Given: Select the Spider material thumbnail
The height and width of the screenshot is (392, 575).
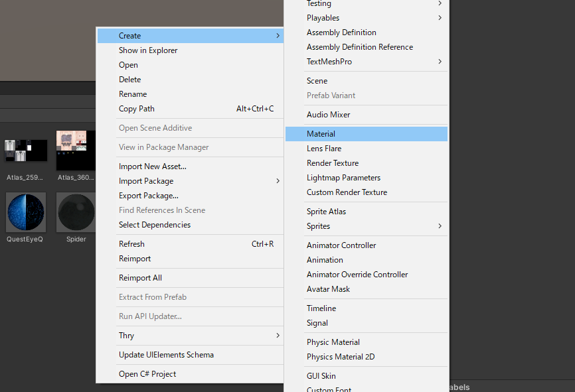Looking at the screenshot, I should (76, 212).
